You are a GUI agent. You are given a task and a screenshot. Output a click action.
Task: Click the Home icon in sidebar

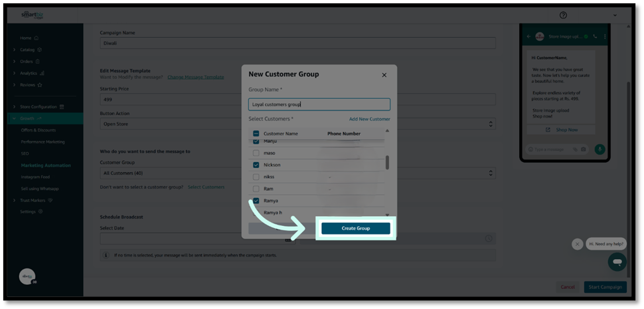36,38
